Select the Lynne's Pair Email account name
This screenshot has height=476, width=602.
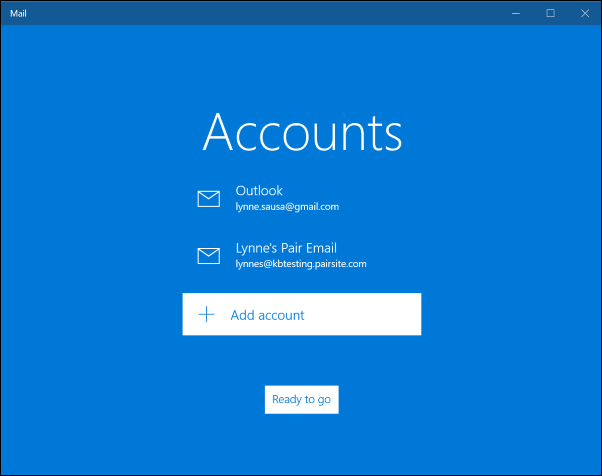tap(286, 248)
